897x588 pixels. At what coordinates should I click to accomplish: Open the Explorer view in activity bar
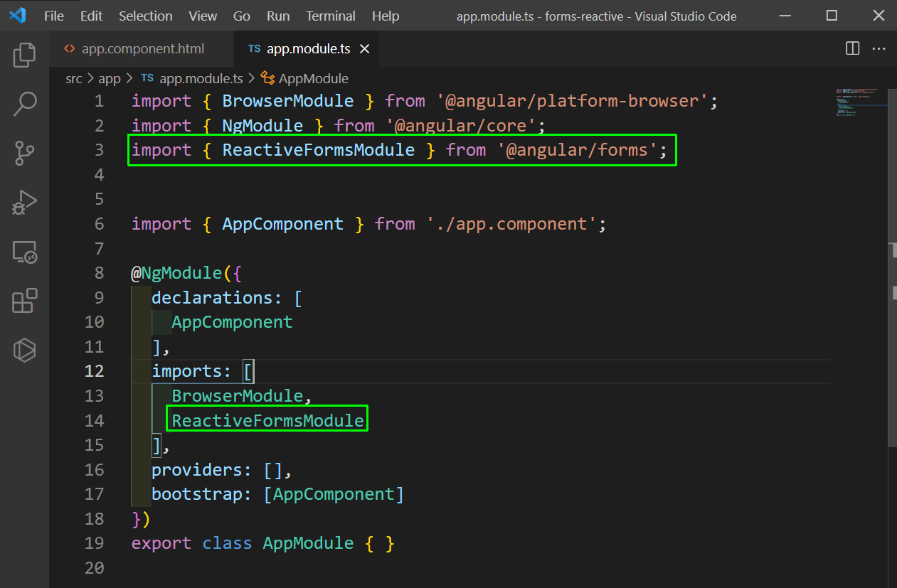25,55
